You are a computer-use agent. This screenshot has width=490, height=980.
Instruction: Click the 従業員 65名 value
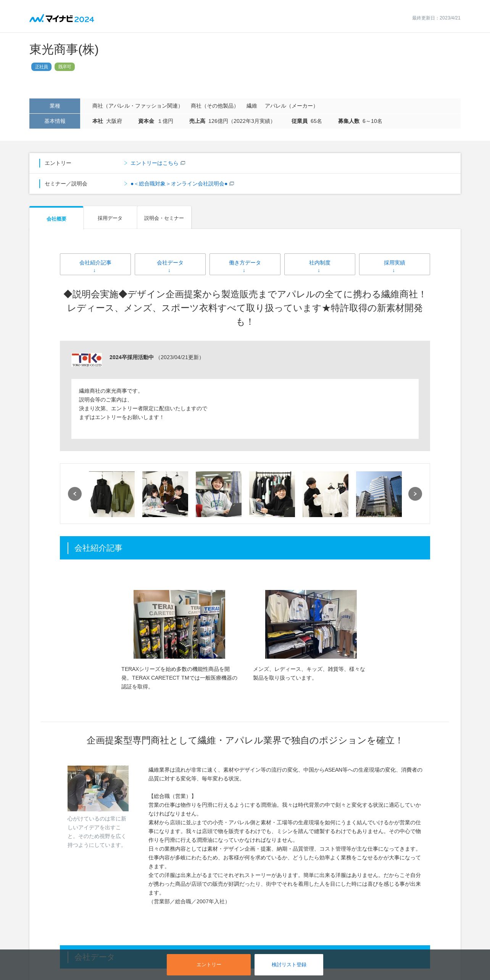[307, 121]
